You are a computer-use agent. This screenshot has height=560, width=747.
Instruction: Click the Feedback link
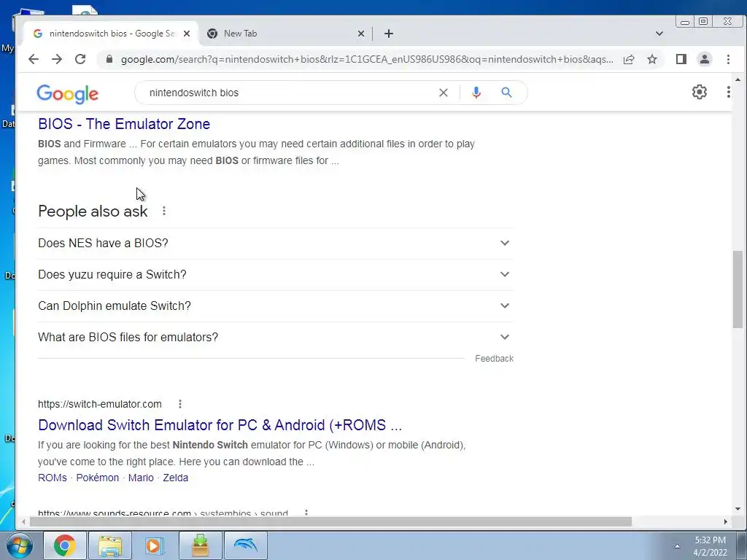pyautogui.click(x=494, y=359)
